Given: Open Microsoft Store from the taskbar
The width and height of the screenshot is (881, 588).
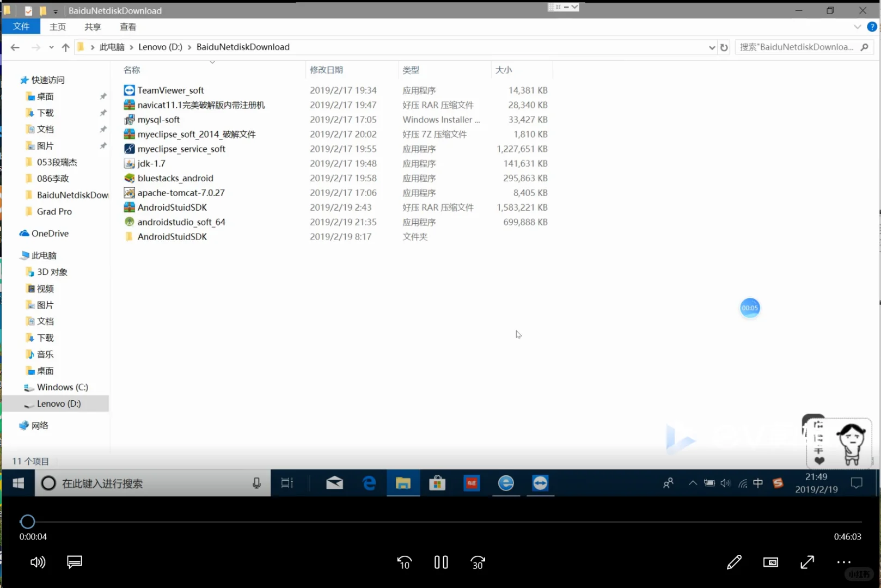Looking at the screenshot, I should [437, 483].
